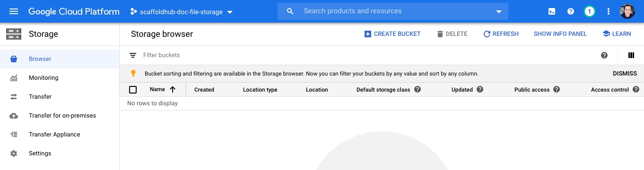The height and width of the screenshot is (170, 644).
Task: Open the column display options icon
Action: pos(631,55)
